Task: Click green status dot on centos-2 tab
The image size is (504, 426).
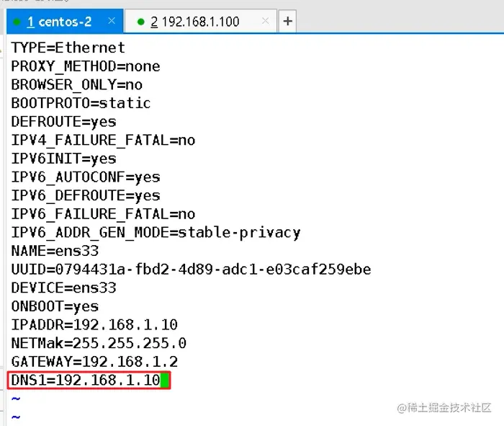Action: pyautogui.click(x=17, y=22)
